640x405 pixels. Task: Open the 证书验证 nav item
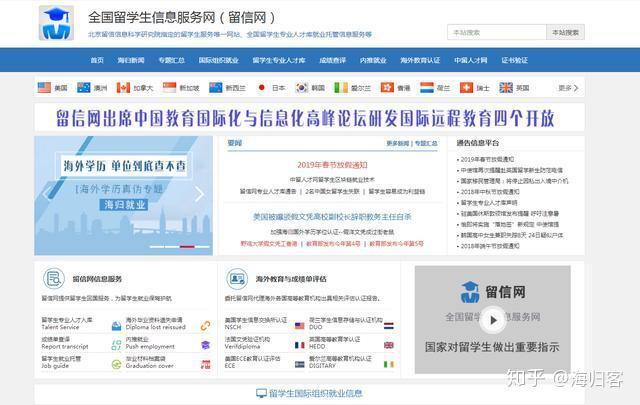coord(514,60)
